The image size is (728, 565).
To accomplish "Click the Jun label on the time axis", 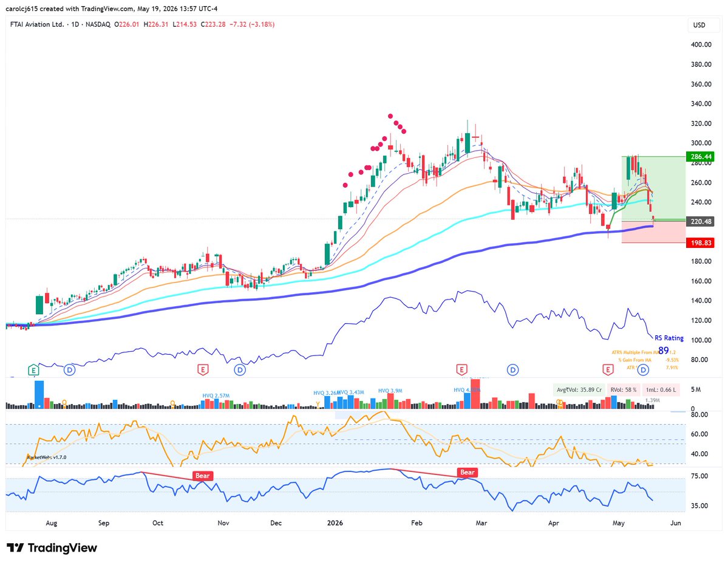I will (676, 523).
